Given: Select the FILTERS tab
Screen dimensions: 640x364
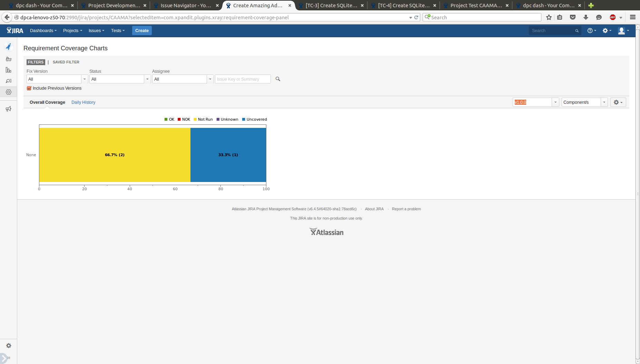Looking at the screenshot, I should [36, 62].
